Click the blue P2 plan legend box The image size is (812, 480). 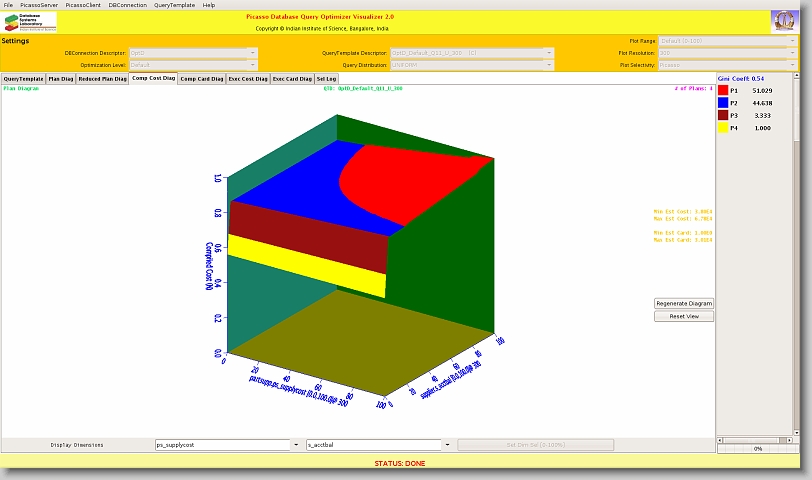click(x=723, y=103)
